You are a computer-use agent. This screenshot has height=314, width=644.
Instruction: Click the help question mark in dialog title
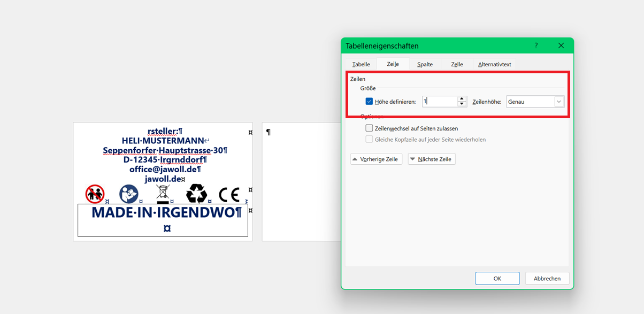(x=536, y=45)
